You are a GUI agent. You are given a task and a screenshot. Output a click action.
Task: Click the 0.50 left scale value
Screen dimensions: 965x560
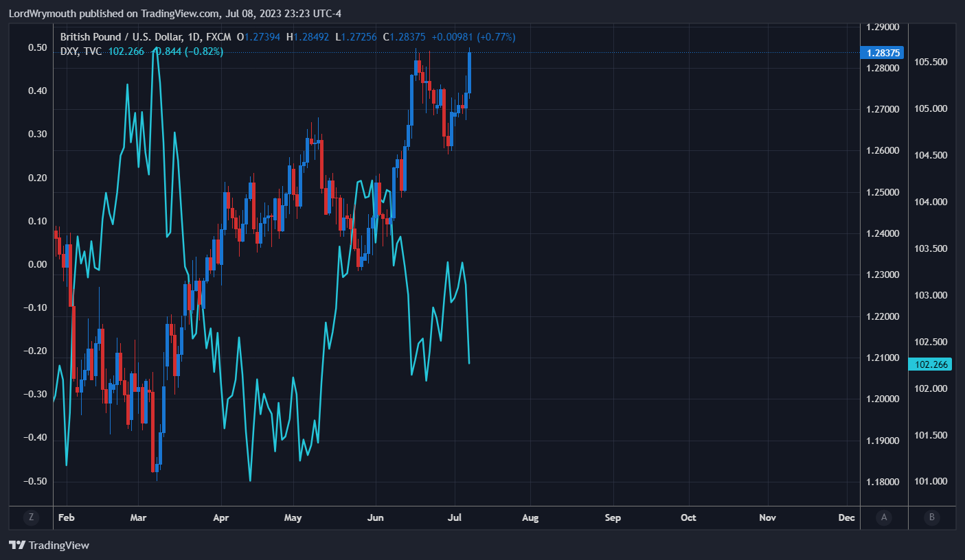coord(38,47)
